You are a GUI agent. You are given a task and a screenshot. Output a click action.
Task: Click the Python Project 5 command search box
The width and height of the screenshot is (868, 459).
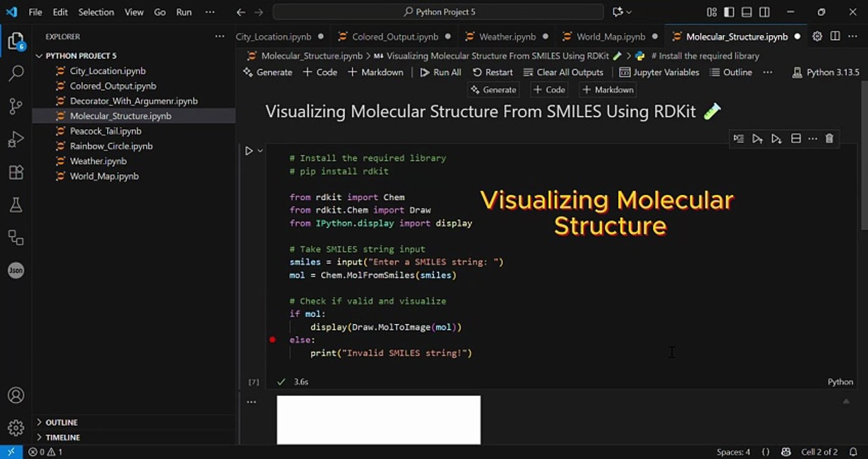[438, 12]
